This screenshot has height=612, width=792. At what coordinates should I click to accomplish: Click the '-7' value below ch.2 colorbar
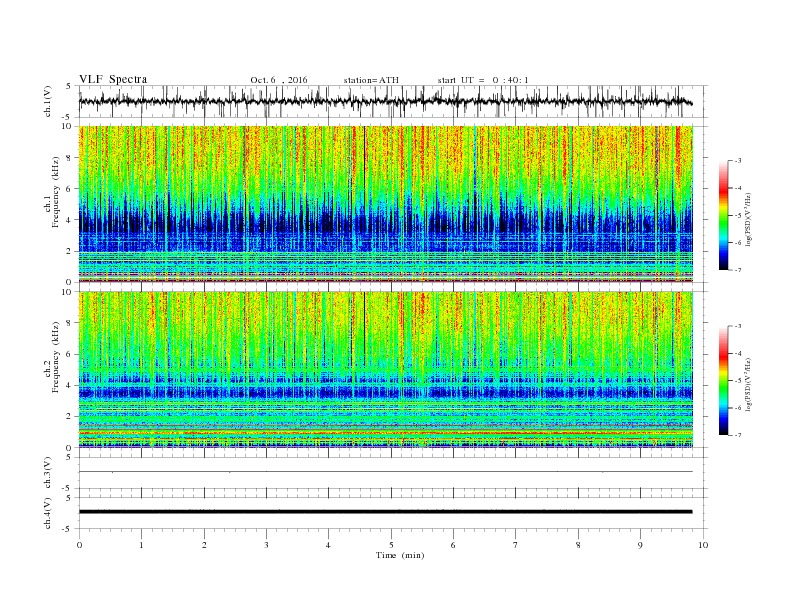click(737, 435)
